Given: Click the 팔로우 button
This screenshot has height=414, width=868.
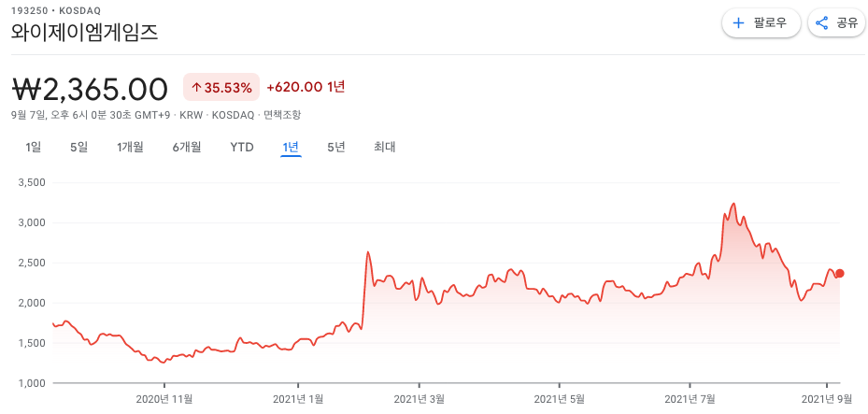Looking at the screenshot, I should (x=761, y=23).
